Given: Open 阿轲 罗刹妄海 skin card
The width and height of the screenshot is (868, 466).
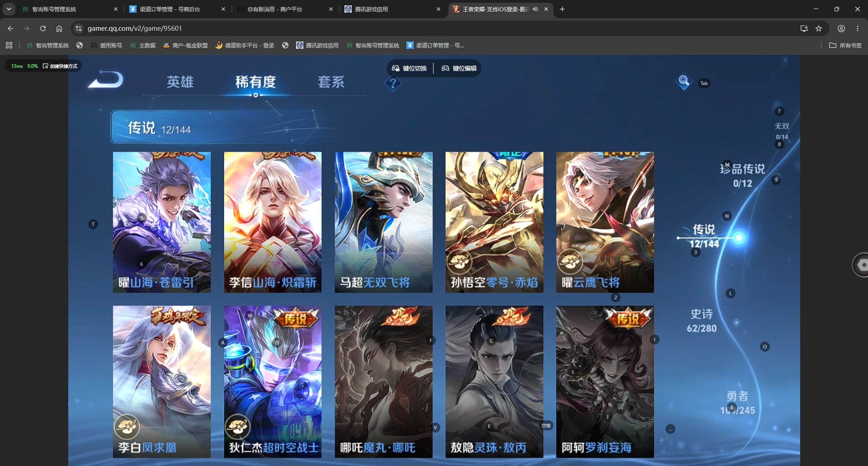Looking at the screenshot, I should [x=605, y=382].
